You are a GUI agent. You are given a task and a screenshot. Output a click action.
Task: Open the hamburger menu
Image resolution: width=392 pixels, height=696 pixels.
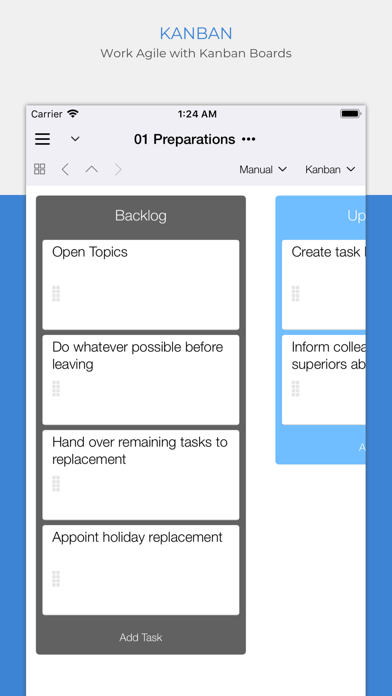click(x=43, y=139)
